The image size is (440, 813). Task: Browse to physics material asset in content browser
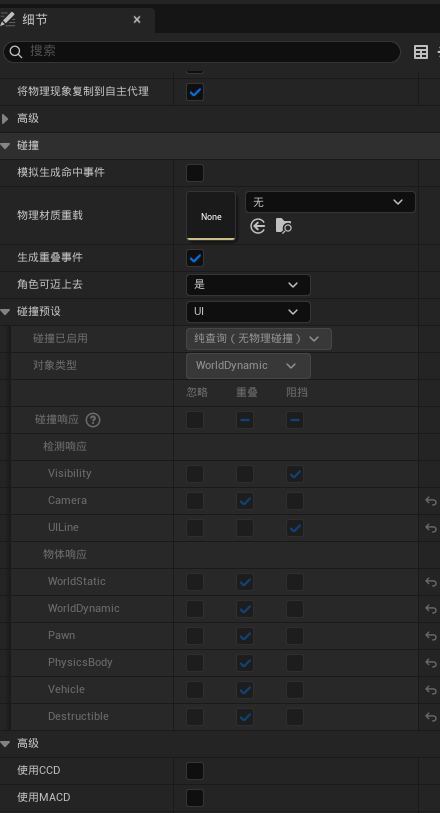click(x=283, y=226)
